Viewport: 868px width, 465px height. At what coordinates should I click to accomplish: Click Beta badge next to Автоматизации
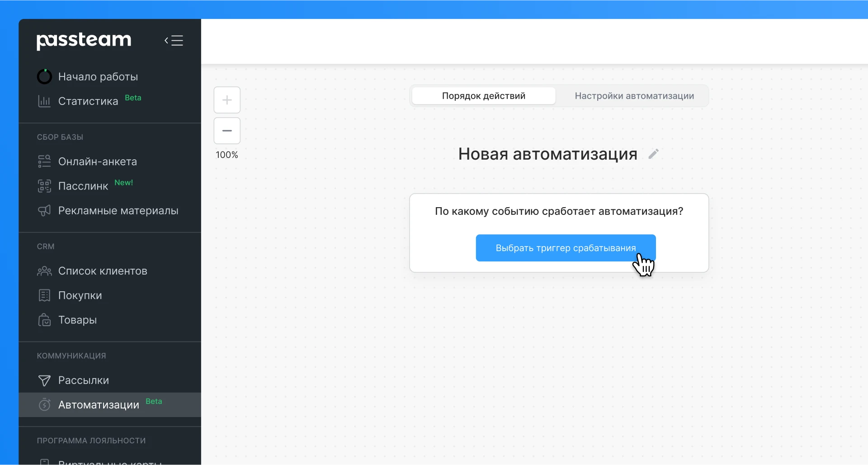154,401
